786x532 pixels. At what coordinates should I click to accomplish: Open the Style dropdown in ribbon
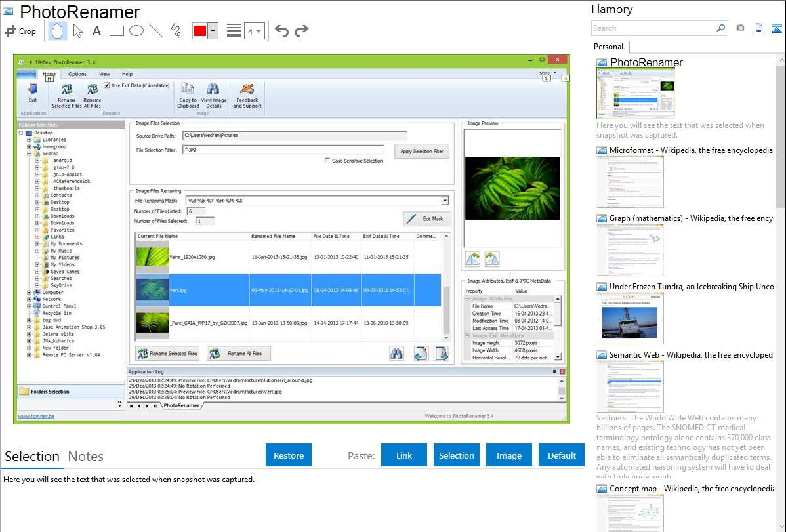[x=547, y=73]
